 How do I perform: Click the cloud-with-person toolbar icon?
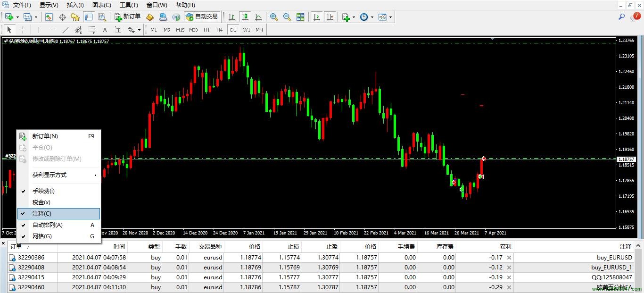point(163,17)
